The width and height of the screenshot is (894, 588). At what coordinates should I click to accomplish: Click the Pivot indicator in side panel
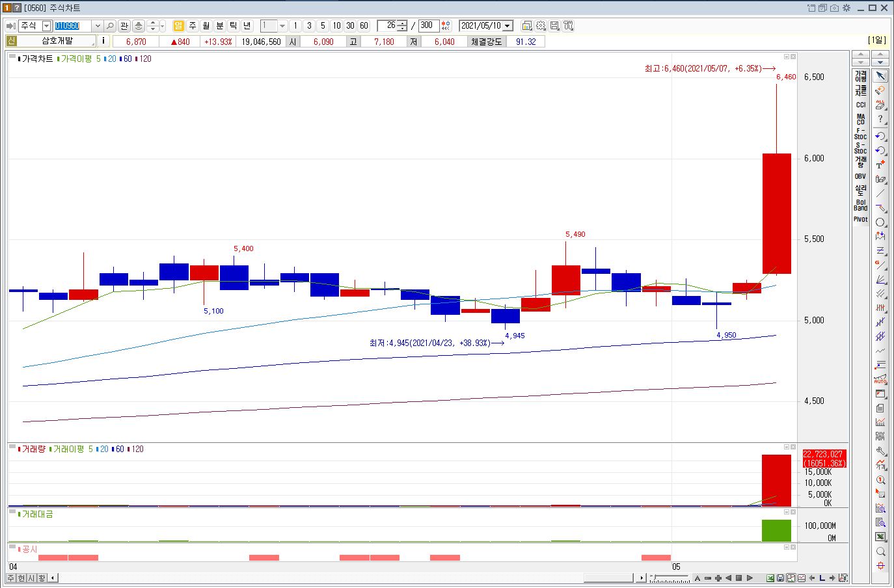pos(861,219)
